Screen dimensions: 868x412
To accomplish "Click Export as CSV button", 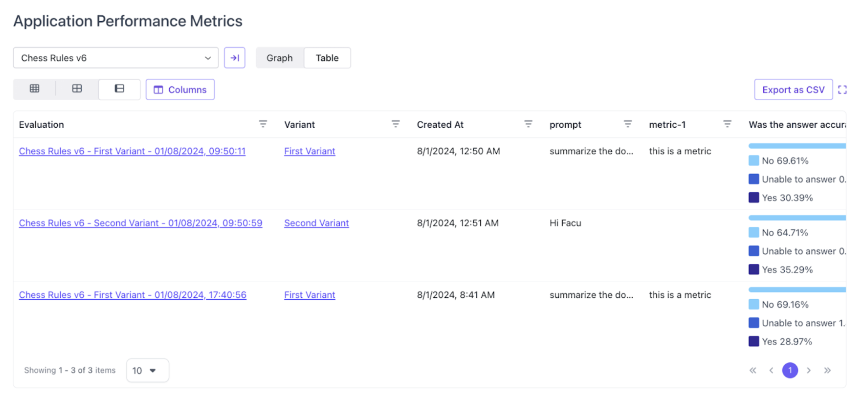I will (x=793, y=90).
